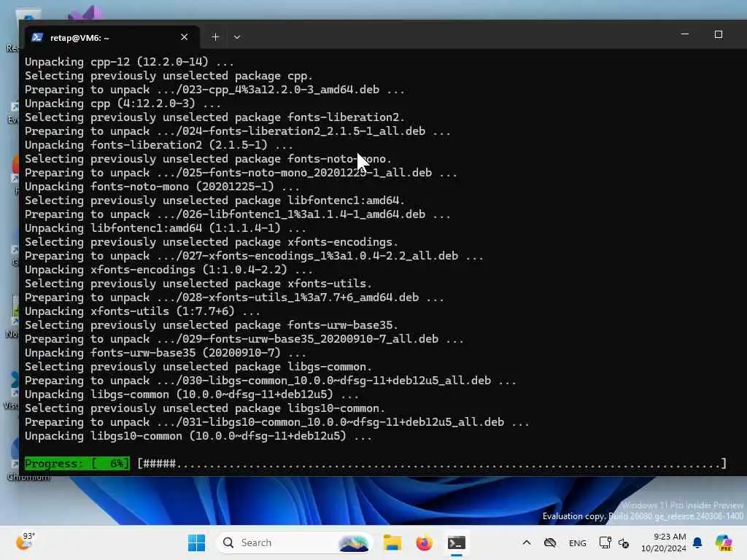Click 'Selecting previously unselected package libgs-common' line
This screenshot has width=747, height=560.
(198, 367)
